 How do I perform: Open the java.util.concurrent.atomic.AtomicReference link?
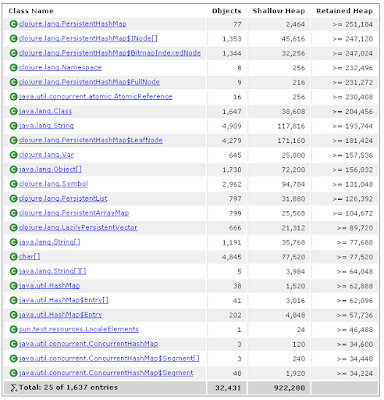[96, 97]
